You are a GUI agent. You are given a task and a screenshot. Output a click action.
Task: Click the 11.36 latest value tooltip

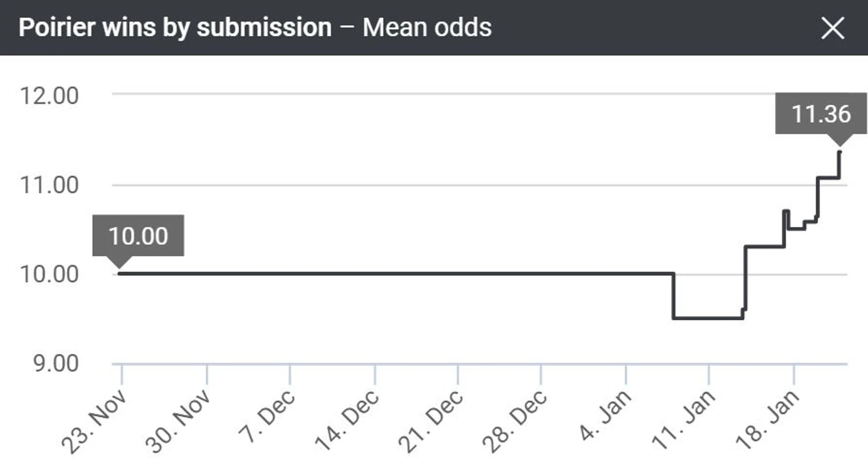(820, 113)
